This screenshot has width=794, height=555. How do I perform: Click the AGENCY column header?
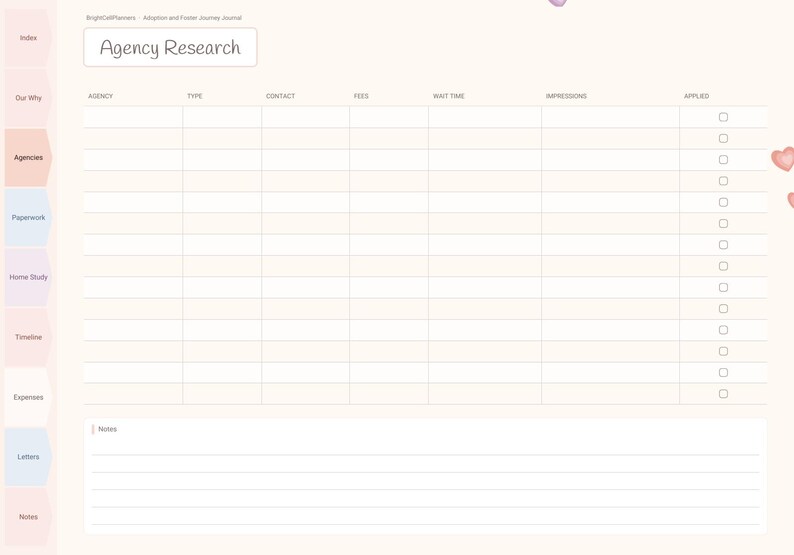pyautogui.click(x=100, y=96)
